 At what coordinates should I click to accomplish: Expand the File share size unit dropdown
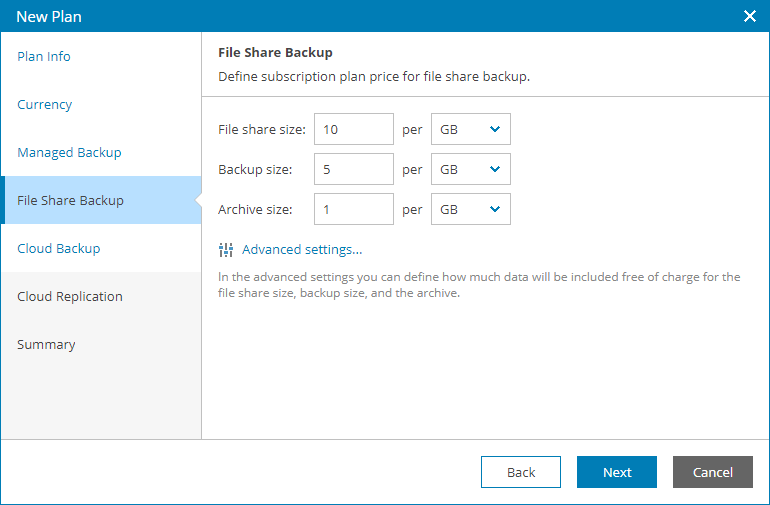click(471, 130)
